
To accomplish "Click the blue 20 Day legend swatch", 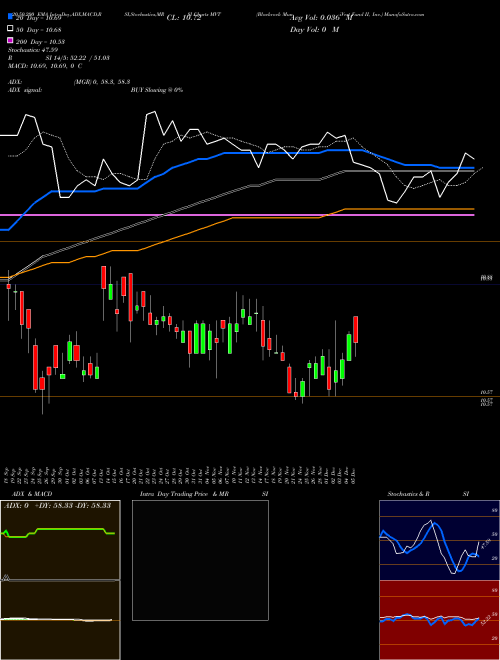I will coord(10,17).
